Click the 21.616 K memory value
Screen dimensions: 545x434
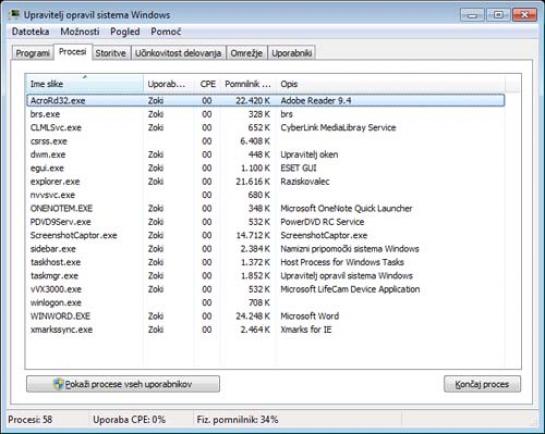click(253, 181)
